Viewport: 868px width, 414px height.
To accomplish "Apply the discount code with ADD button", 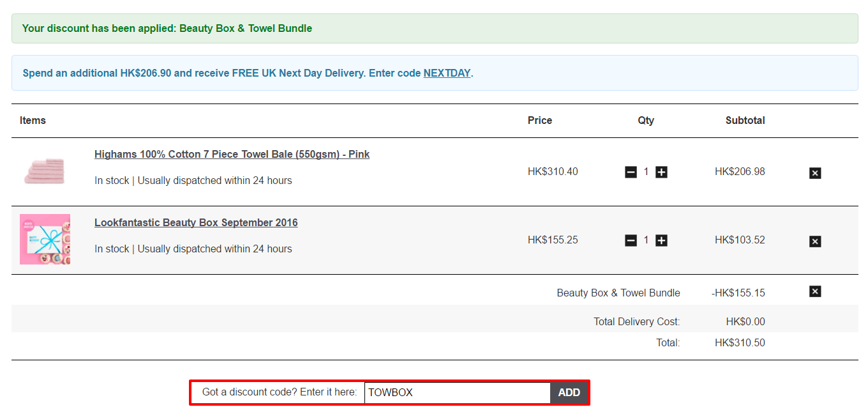I will point(569,392).
